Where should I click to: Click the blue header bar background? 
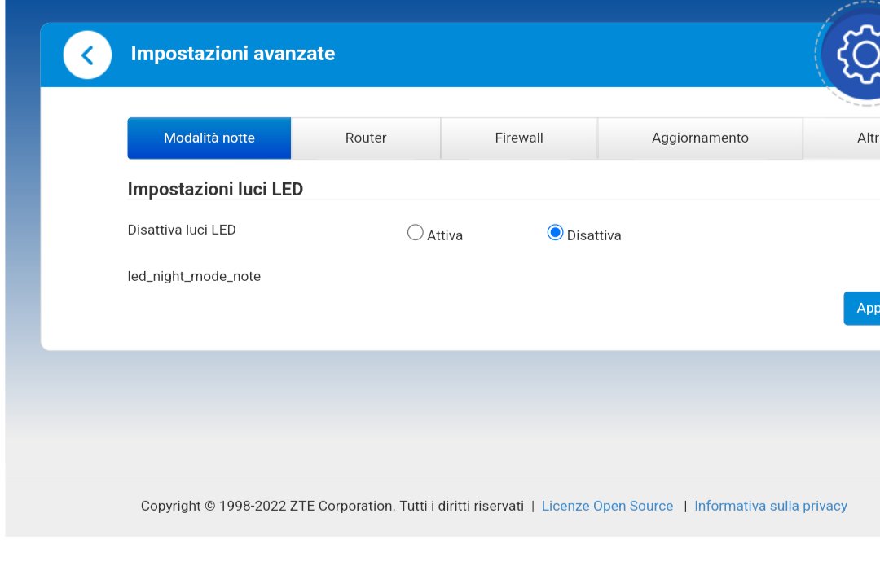tap(570, 55)
